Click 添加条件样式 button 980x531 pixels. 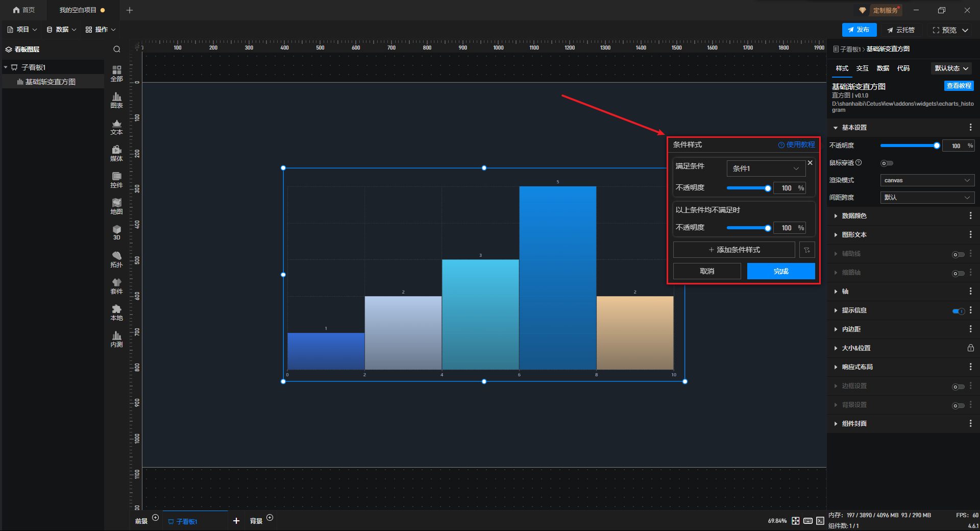pos(734,250)
